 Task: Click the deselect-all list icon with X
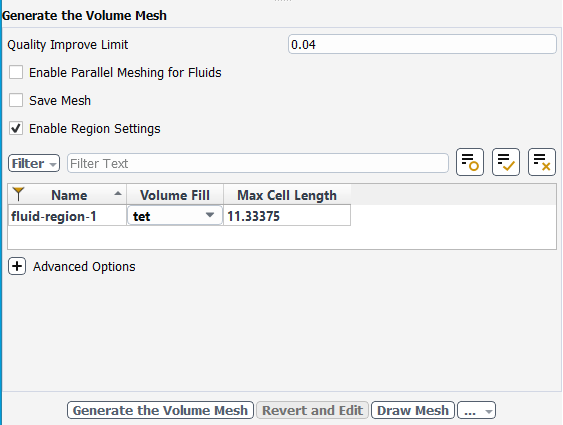pyautogui.click(x=541, y=162)
